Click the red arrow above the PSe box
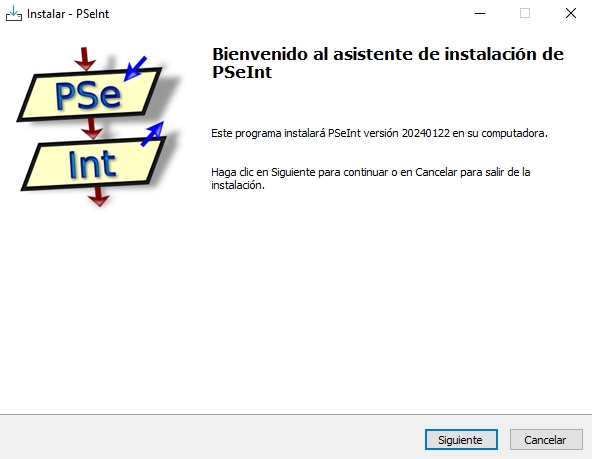 click(85, 59)
